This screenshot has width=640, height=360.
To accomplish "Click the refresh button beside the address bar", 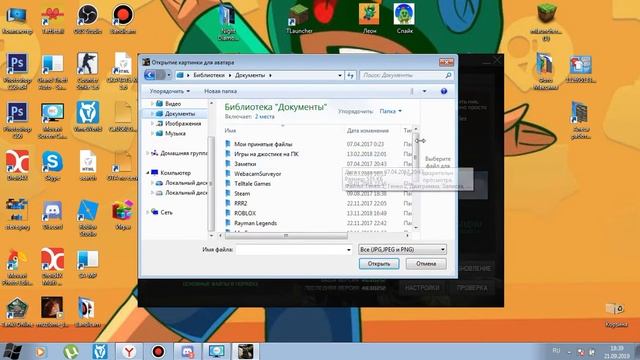I will click(350, 75).
